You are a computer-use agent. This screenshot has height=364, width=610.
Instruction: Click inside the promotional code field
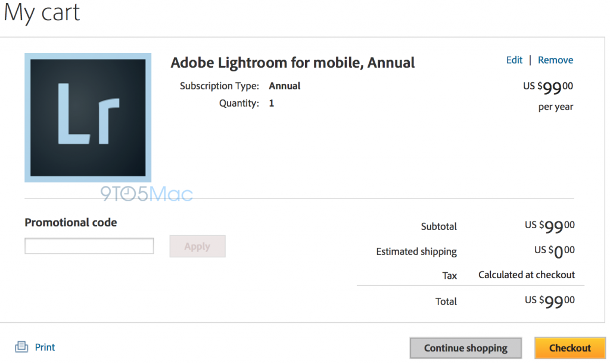coord(88,245)
